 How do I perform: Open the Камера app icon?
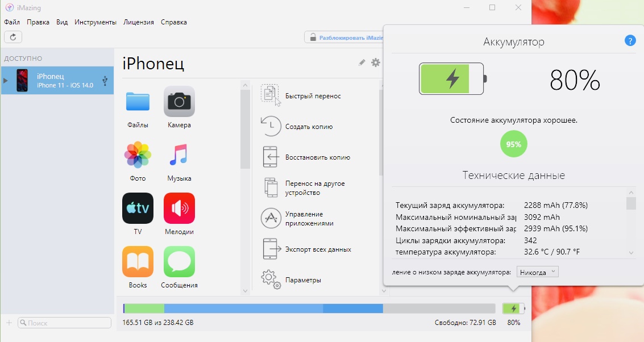[x=179, y=102]
